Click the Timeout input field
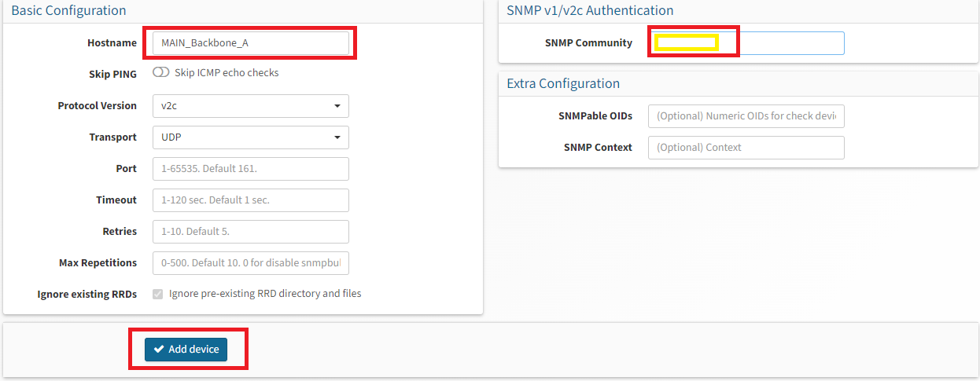The width and height of the screenshot is (980, 381). 250,200
